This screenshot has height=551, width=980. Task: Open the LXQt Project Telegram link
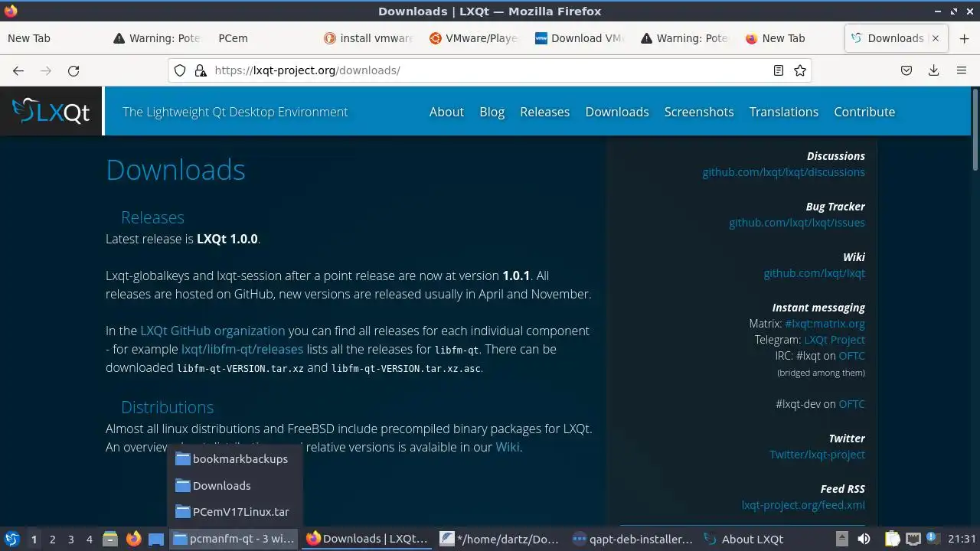tap(835, 340)
